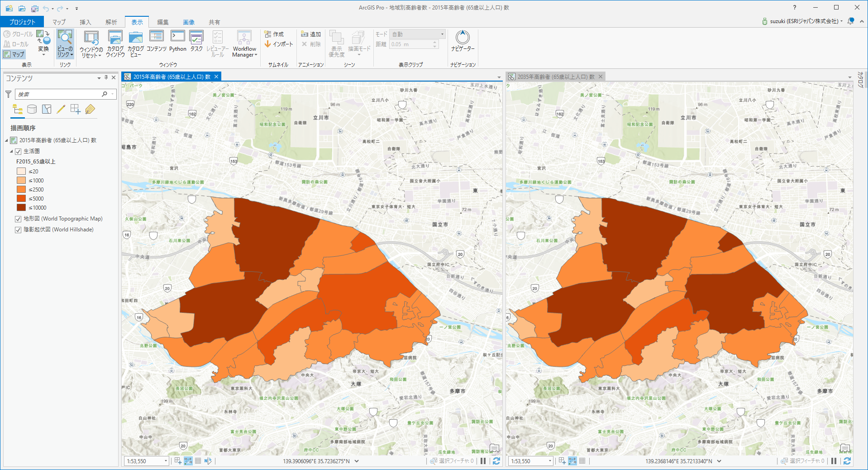Click the Navigator compass icon
The width and height of the screenshot is (868, 470).
463,38
